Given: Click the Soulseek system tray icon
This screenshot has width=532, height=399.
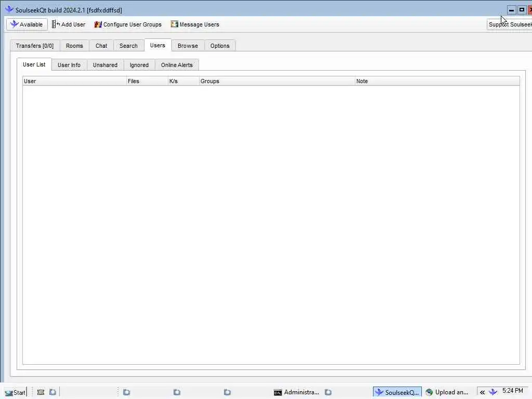Looking at the screenshot, I should coord(493,392).
